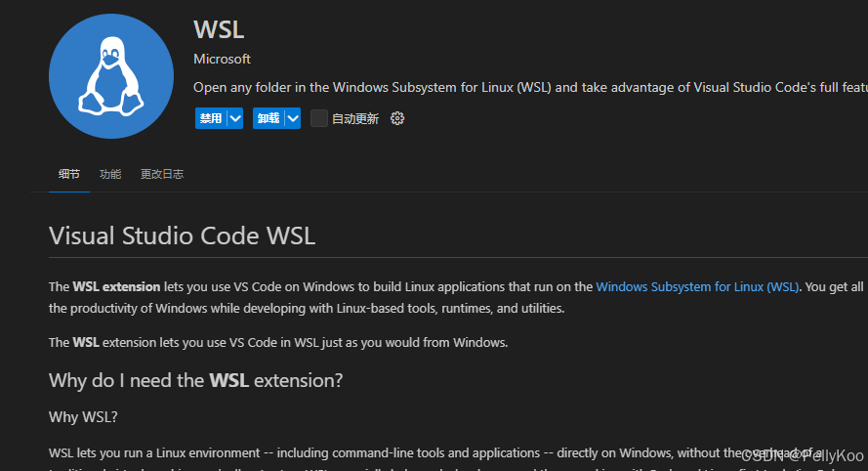Click the WSL extension title
The image size is (868, 471).
pos(219,29)
